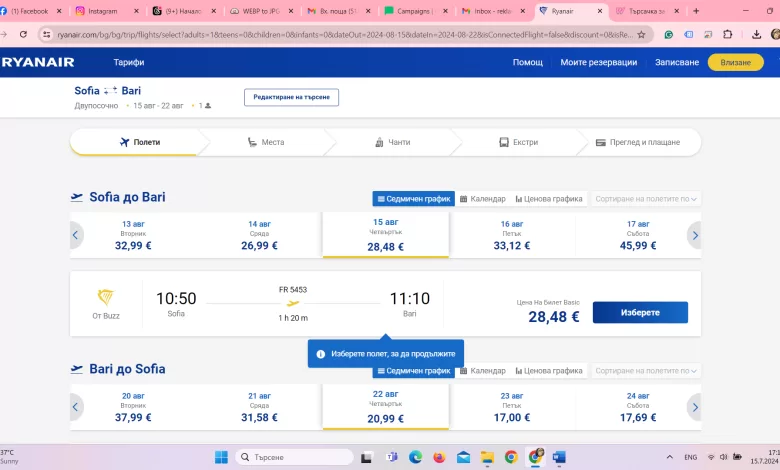Viewport: 780px width, 470px height.
Task: Open Windows Start menu
Action: (x=221, y=457)
